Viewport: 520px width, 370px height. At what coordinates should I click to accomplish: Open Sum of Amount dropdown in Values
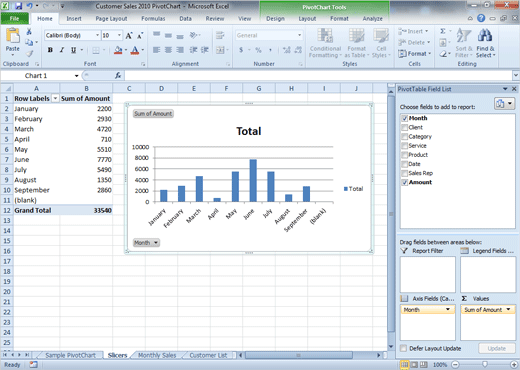click(508, 310)
